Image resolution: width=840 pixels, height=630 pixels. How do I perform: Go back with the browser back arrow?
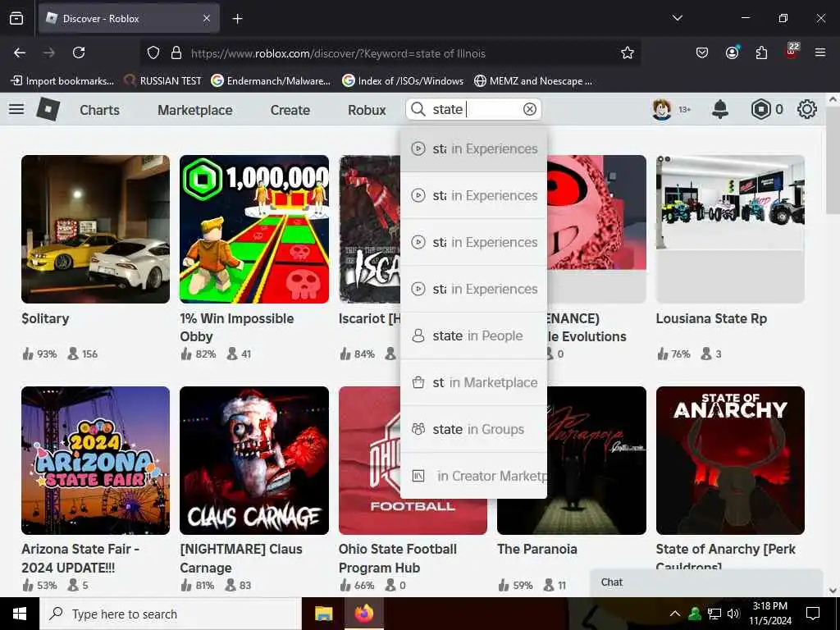[x=20, y=52]
